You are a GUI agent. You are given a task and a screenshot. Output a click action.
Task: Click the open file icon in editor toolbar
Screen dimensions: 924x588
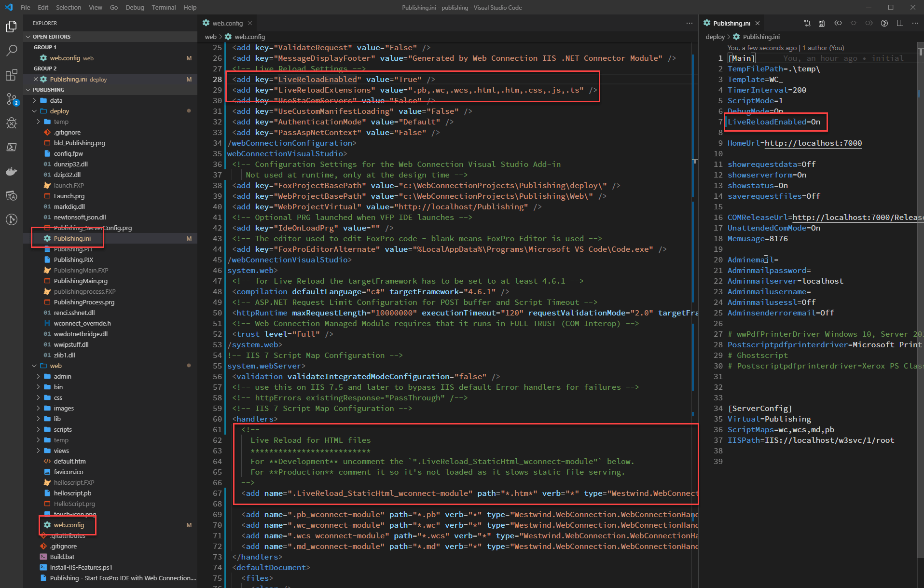tap(822, 23)
